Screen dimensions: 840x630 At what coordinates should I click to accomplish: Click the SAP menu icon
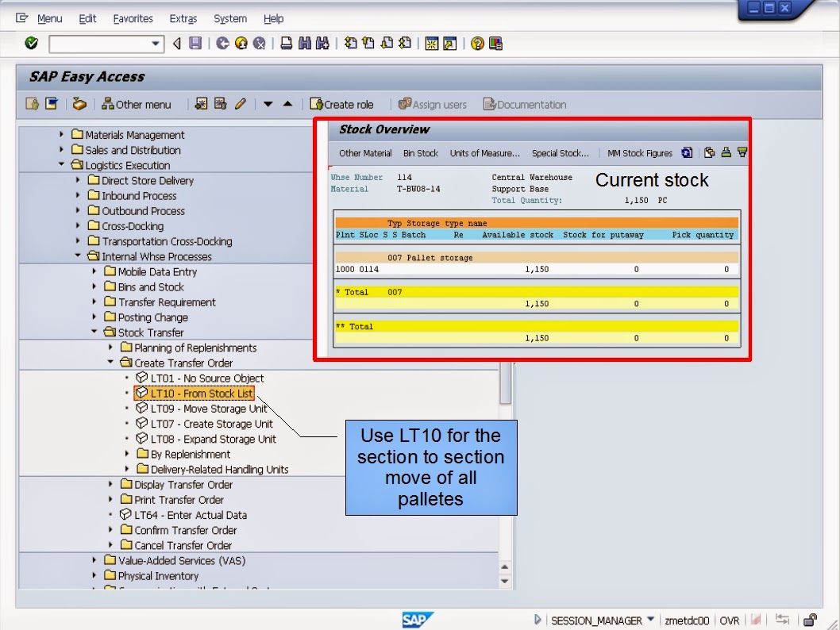click(x=52, y=104)
